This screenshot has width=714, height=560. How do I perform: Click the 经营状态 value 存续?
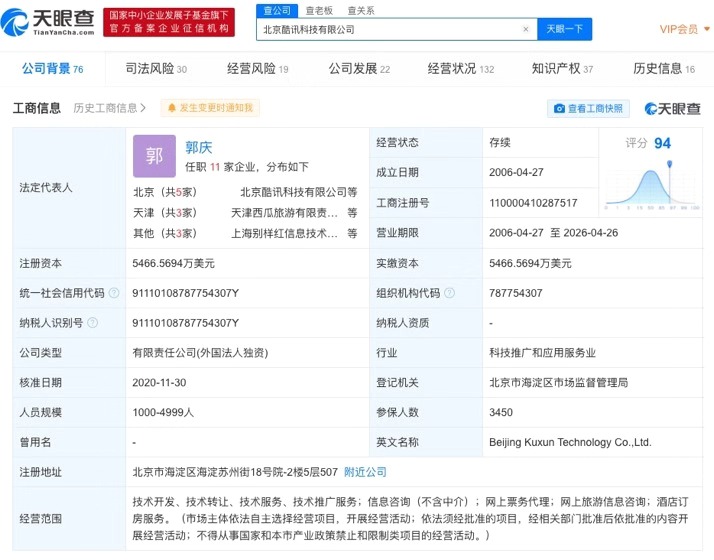click(500, 143)
